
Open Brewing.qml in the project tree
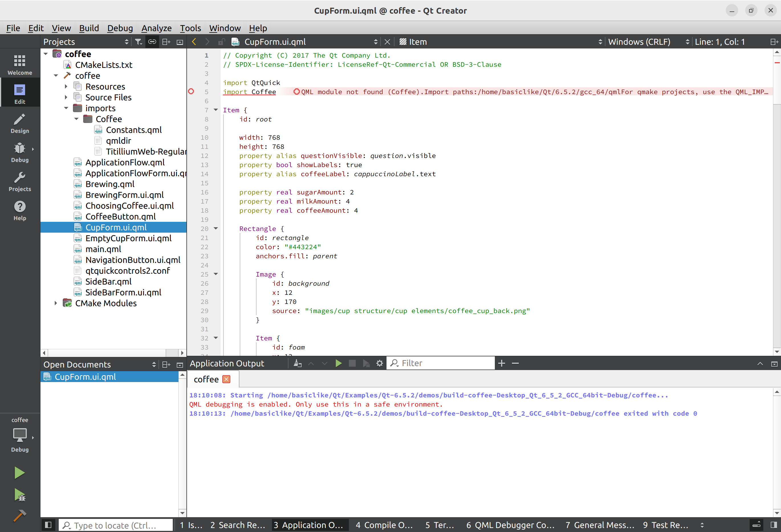point(109,184)
